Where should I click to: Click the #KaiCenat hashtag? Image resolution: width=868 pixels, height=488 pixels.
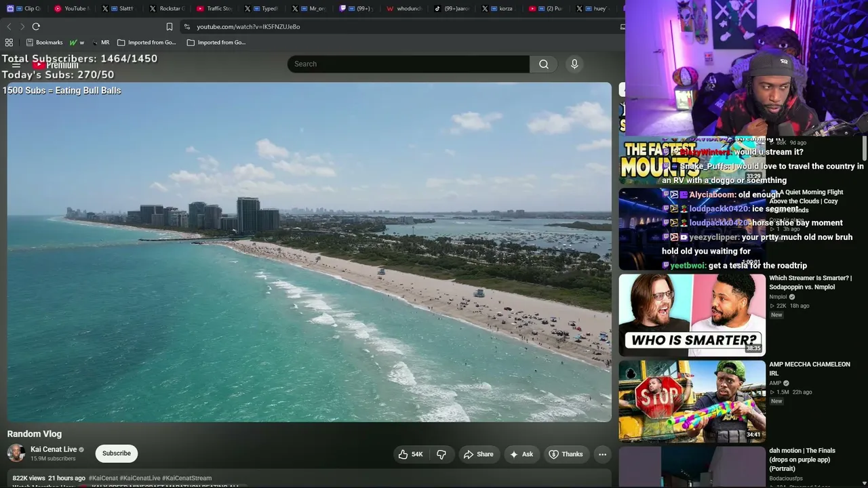(x=103, y=478)
